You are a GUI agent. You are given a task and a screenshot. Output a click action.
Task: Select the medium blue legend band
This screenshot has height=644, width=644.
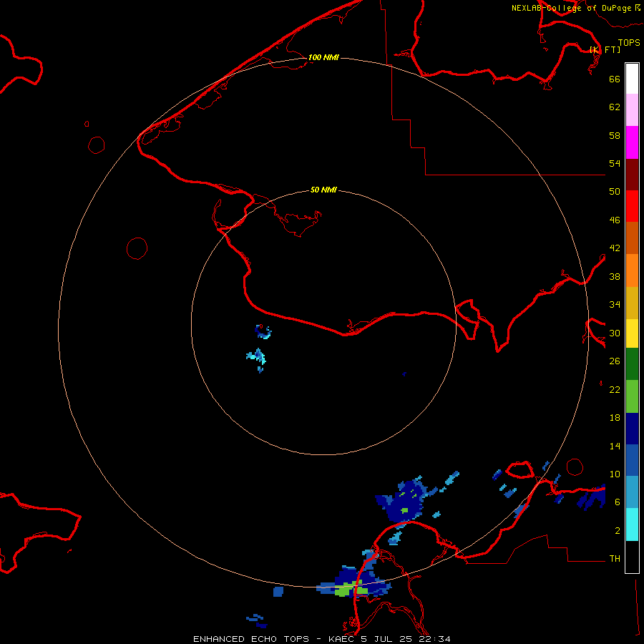point(632,460)
